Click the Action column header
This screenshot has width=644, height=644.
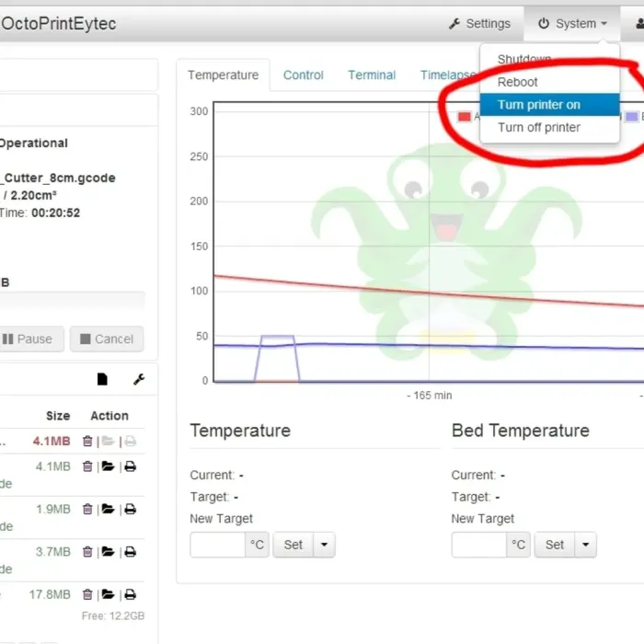click(x=109, y=416)
